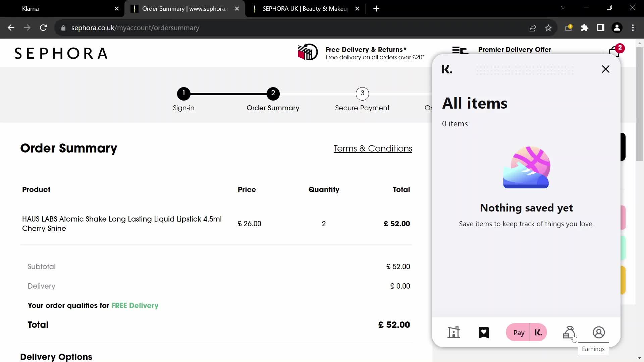Click the pink Pay button in Klarna panel
Screen dimensions: 644x362
point(518,333)
